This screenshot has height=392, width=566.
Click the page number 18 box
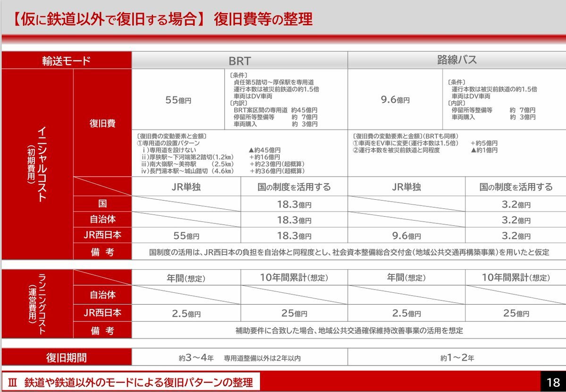pyautogui.click(x=553, y=382)
